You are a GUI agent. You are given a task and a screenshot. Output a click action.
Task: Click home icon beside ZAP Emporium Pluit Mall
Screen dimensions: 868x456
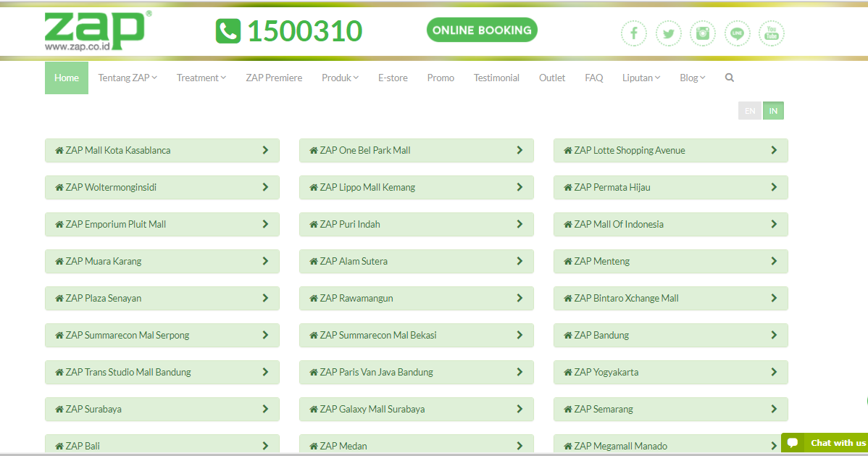tap(59, 225)
